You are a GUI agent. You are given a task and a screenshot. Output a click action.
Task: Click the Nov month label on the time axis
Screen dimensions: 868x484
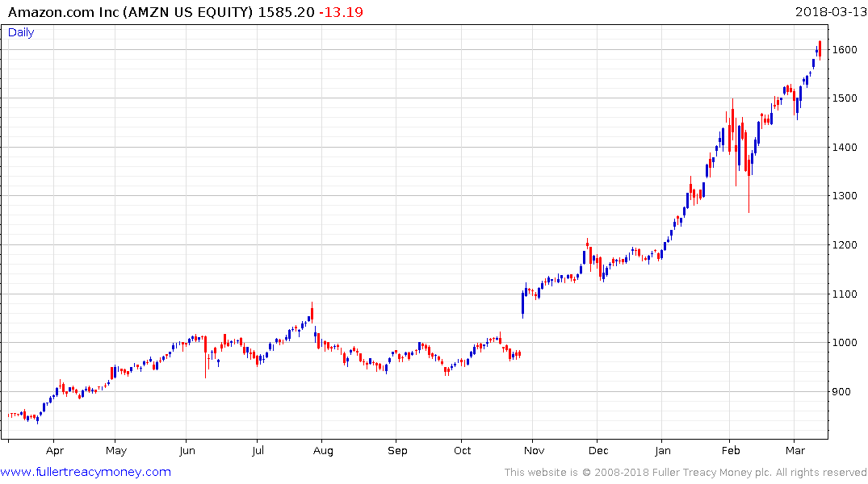tap(535, 451)
